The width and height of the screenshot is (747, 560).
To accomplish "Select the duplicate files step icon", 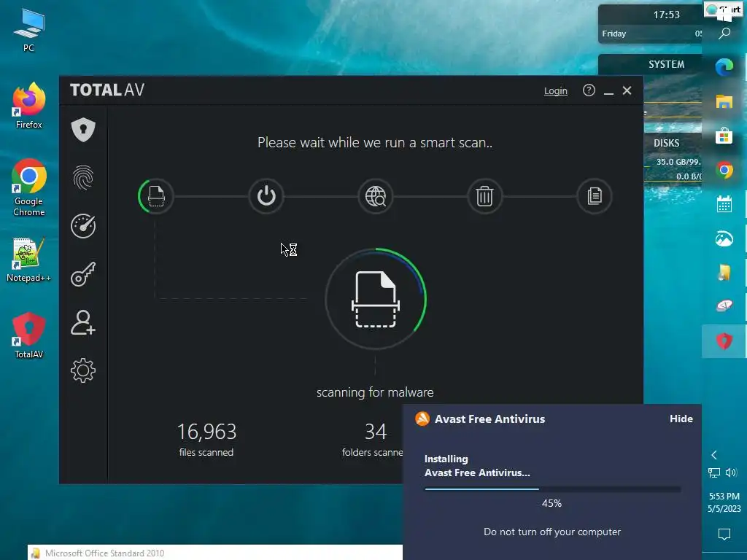I will (x=594, y=196).
